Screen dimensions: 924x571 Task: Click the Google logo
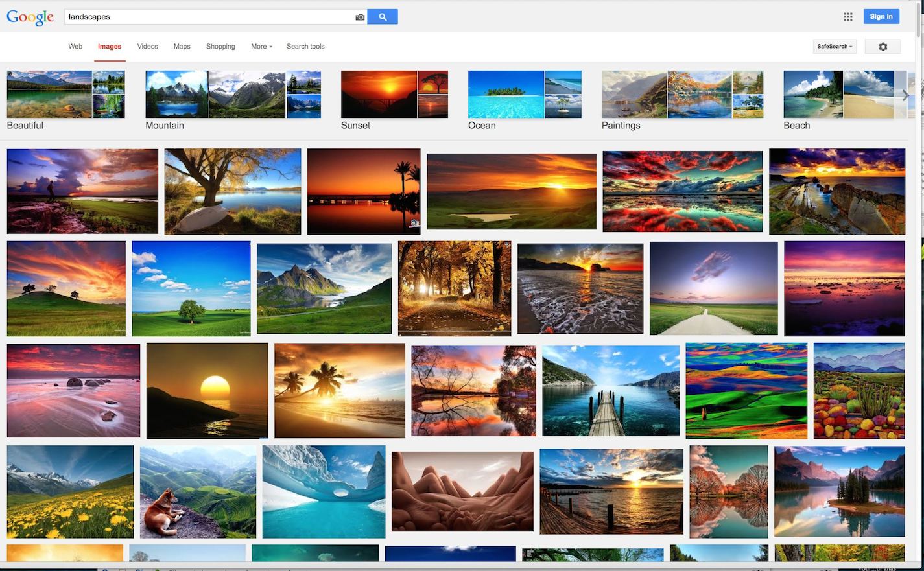point(30,17)
